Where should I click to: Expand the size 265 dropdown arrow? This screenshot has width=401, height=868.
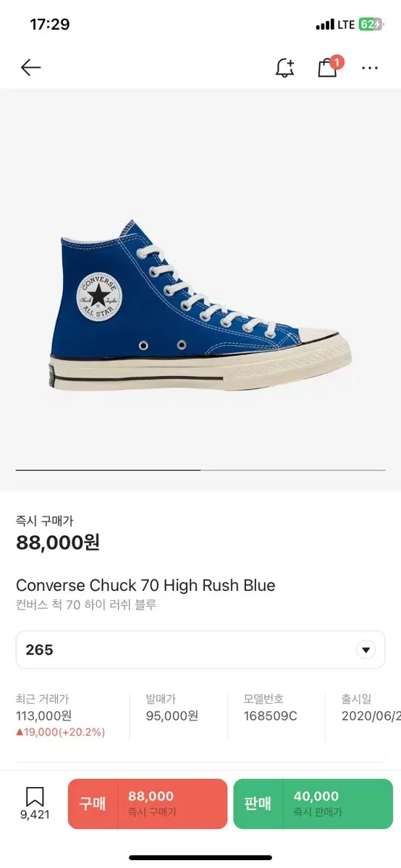pos(366,650)
